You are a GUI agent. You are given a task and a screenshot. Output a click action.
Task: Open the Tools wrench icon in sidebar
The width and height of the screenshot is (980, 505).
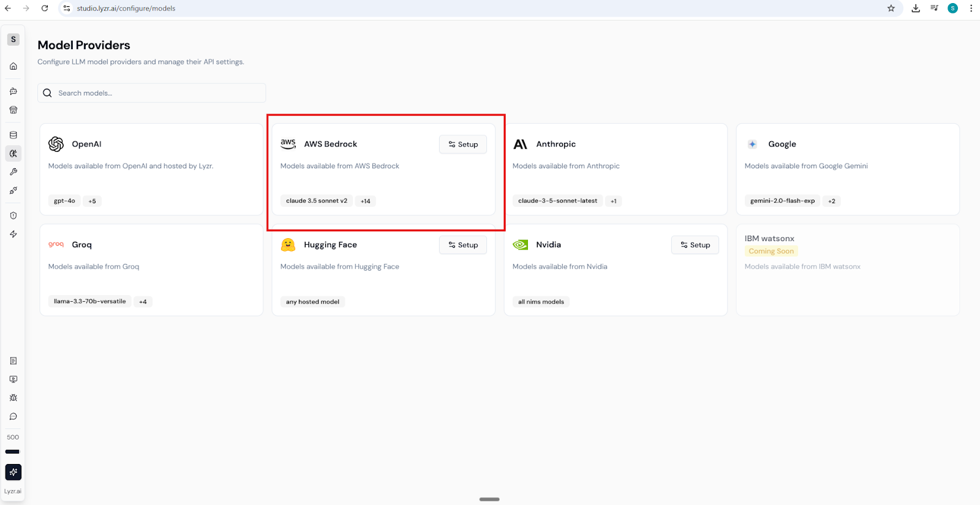(13, 172)
